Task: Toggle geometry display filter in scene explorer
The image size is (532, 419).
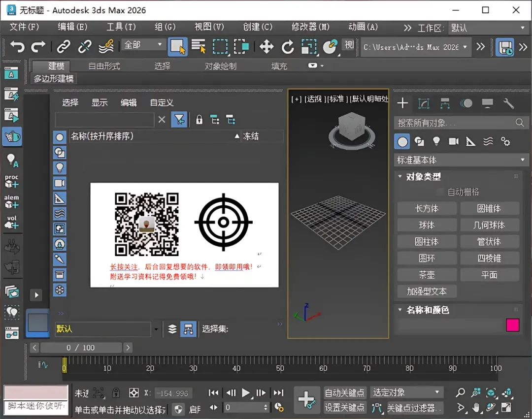Action: [60, 137]
